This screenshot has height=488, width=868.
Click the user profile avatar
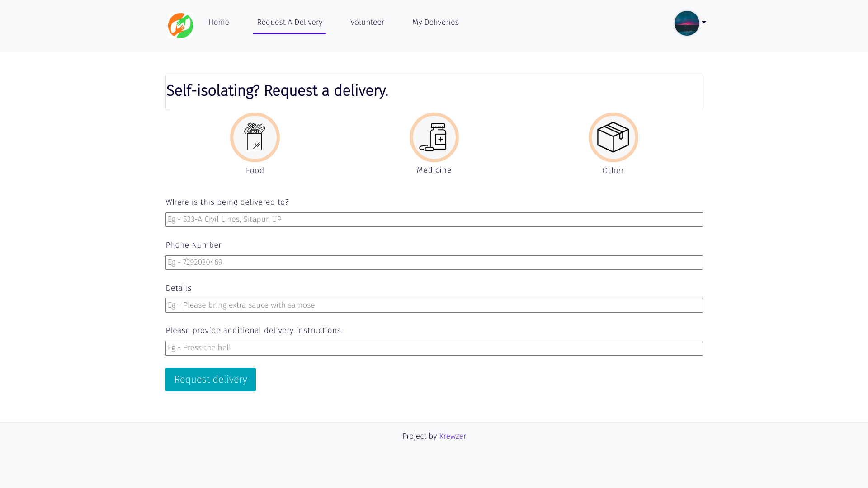pos(686,23)
